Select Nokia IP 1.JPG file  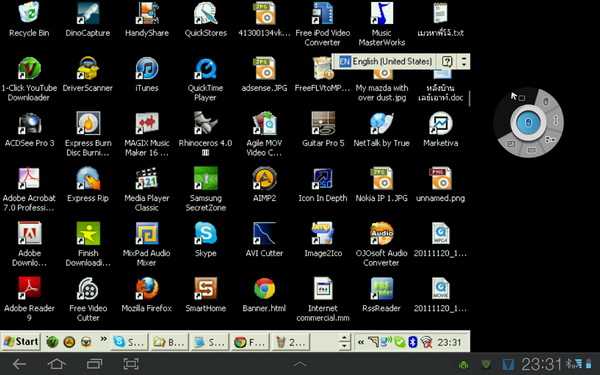pos(382,184)
